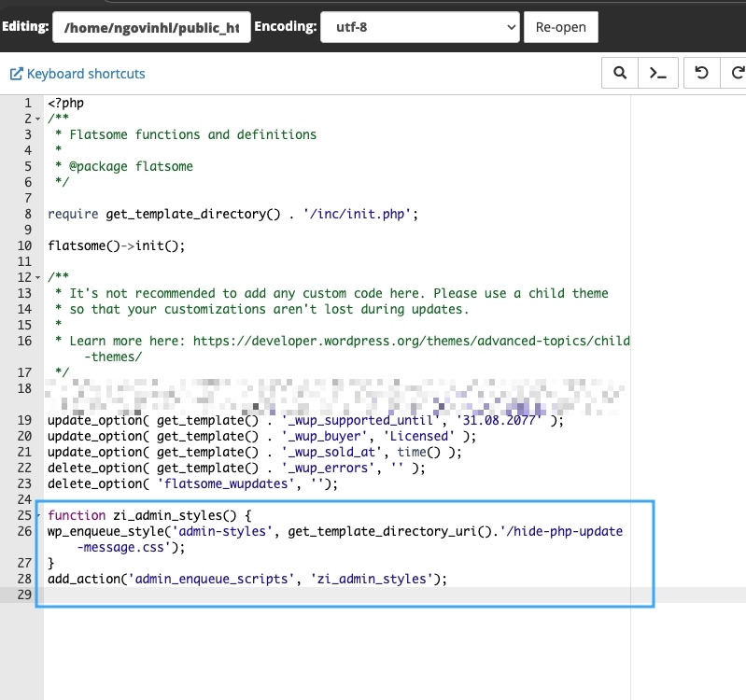
Task: Click the 'not recommended to add any custom code' line
Action: (331, 293)
